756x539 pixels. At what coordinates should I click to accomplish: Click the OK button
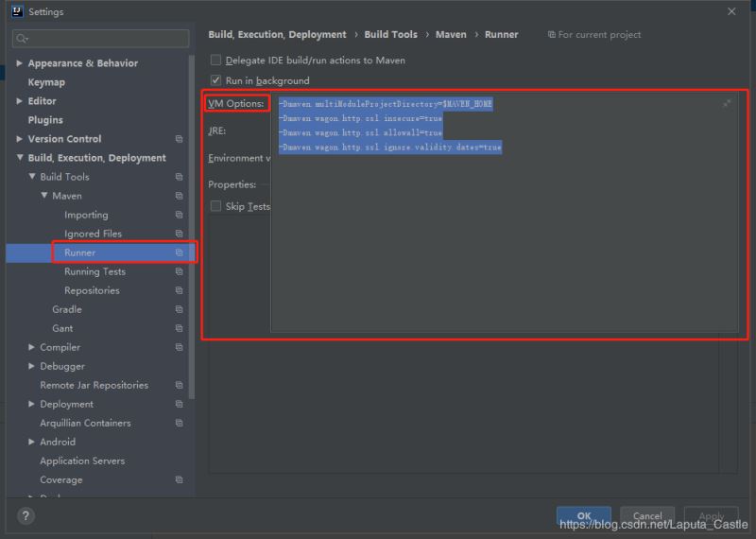click(584, 516)
